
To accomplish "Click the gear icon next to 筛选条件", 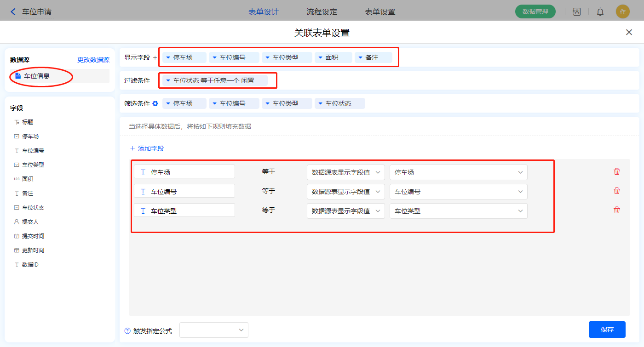I will tap(155, 103).
